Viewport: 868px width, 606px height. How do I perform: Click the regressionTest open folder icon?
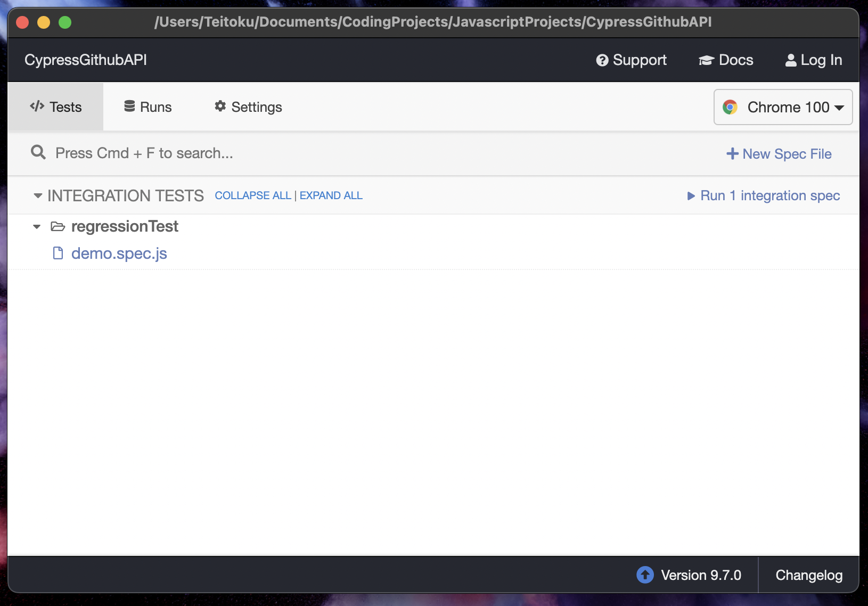point(58,227)
